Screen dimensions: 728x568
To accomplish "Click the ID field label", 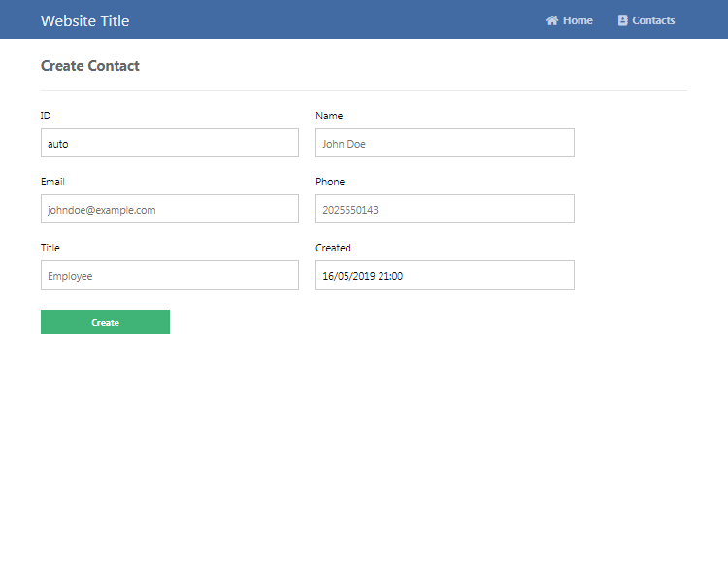I will [x=46, y=116].
